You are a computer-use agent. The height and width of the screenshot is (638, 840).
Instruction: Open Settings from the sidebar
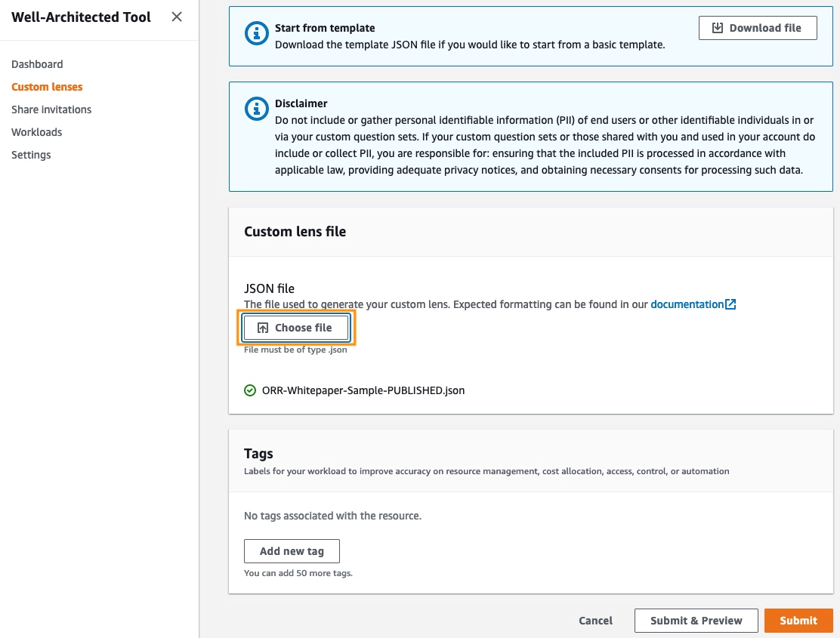tap(31, 155)
